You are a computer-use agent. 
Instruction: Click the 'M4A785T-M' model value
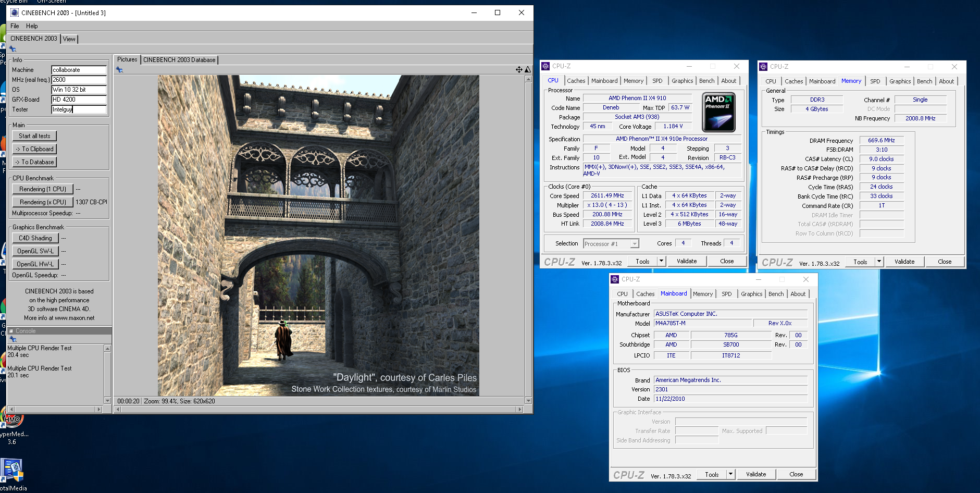(x=703, y=323)
